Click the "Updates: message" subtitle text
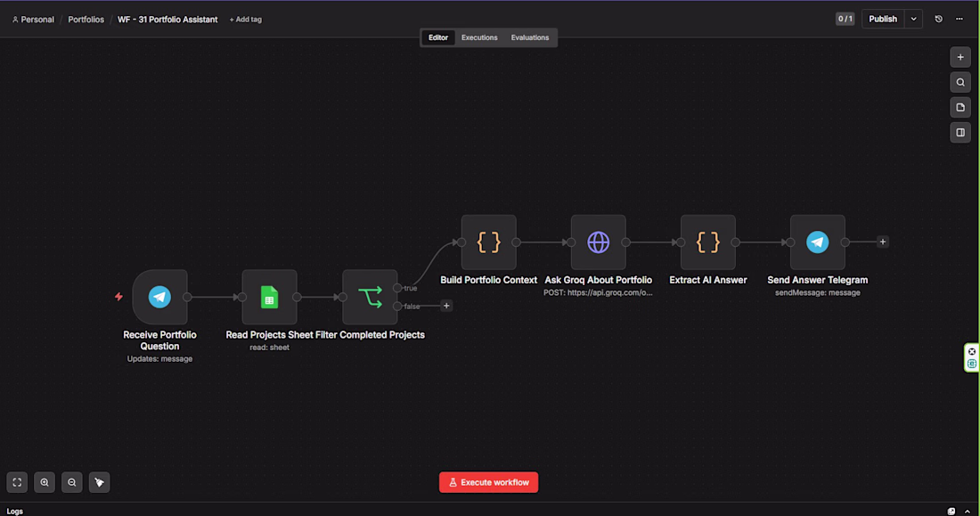 [160, 359]
